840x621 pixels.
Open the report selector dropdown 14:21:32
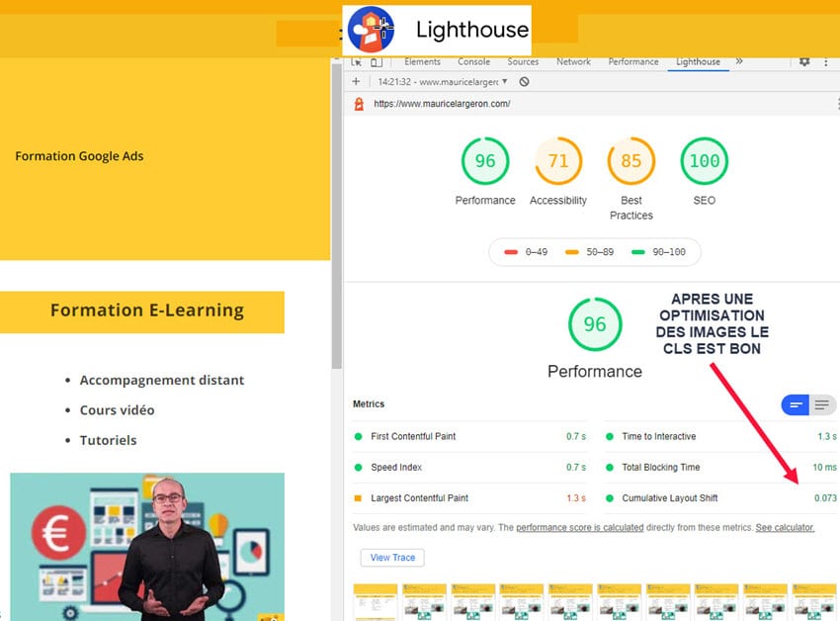(x=443, y=81)
